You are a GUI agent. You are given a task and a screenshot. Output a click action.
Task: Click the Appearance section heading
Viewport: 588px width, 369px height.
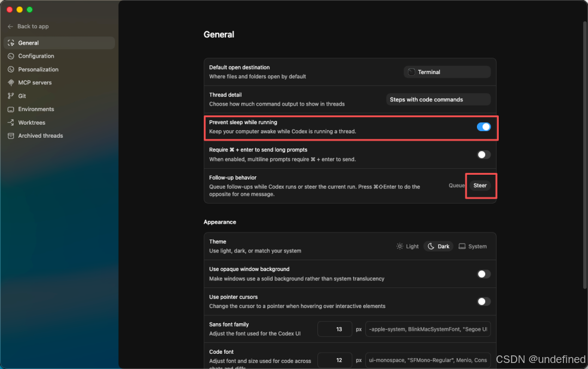[x=220, y=222]
